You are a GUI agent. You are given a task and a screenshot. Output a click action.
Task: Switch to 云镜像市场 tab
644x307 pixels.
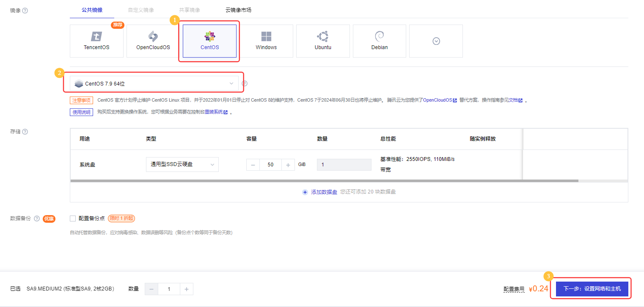238,10
